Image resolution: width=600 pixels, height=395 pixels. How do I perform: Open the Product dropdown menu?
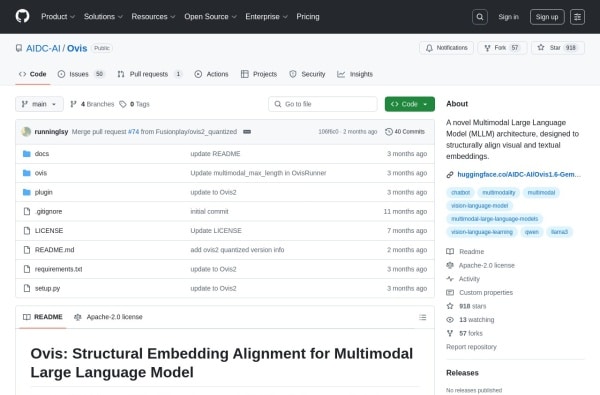point(58,16)
